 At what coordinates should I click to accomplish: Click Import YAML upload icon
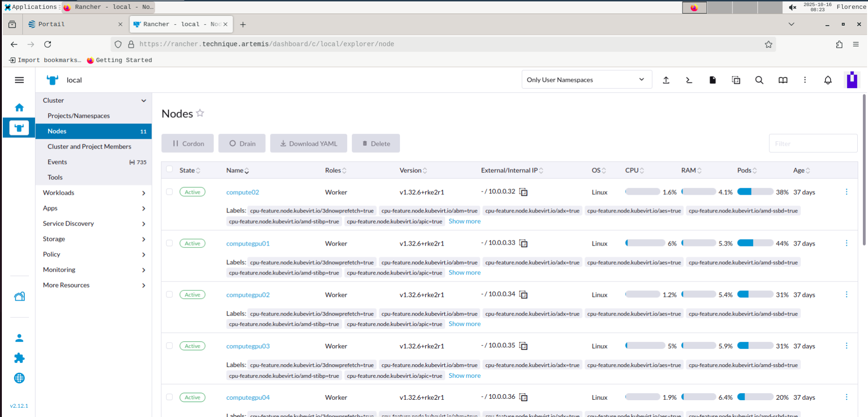point(666,80)
